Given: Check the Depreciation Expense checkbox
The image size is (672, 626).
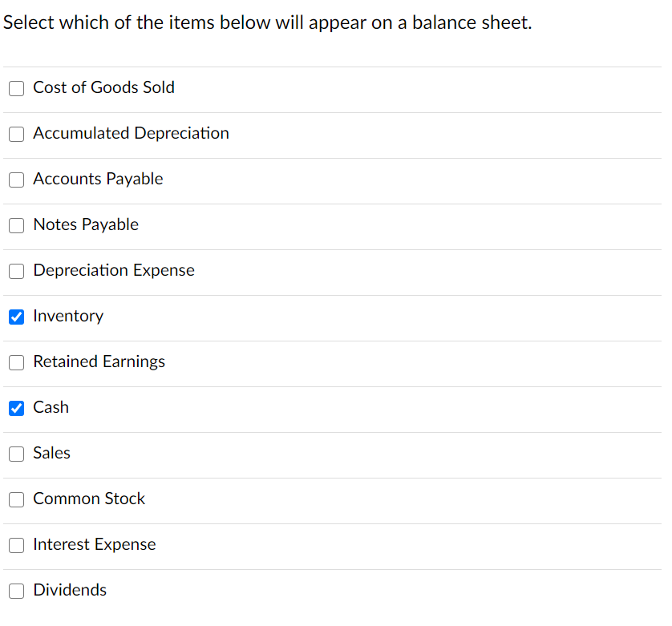Looking at the screenshot, I should coord(16,271).
